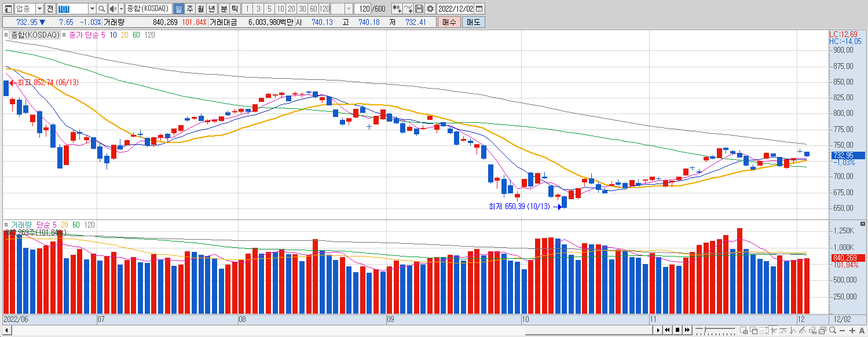Image resolution: width=868 pixels, height=337 pixels.
Task: Click the grid window layout icon
Action: [x=744, y=331]
